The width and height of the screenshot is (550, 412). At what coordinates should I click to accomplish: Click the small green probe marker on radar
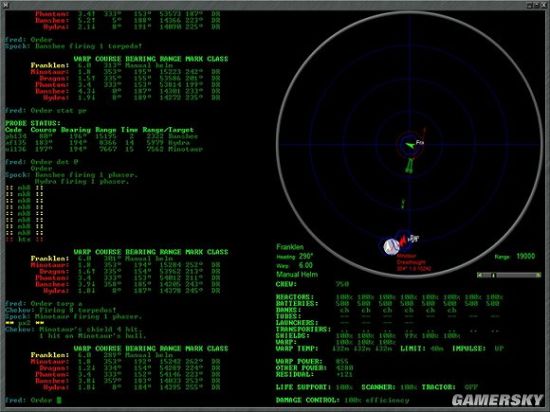coord(403,203)
